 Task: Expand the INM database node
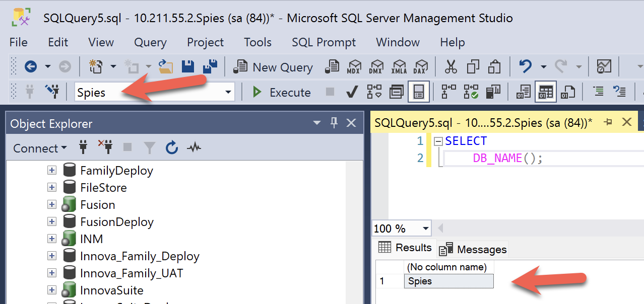(x=51, y=239)
